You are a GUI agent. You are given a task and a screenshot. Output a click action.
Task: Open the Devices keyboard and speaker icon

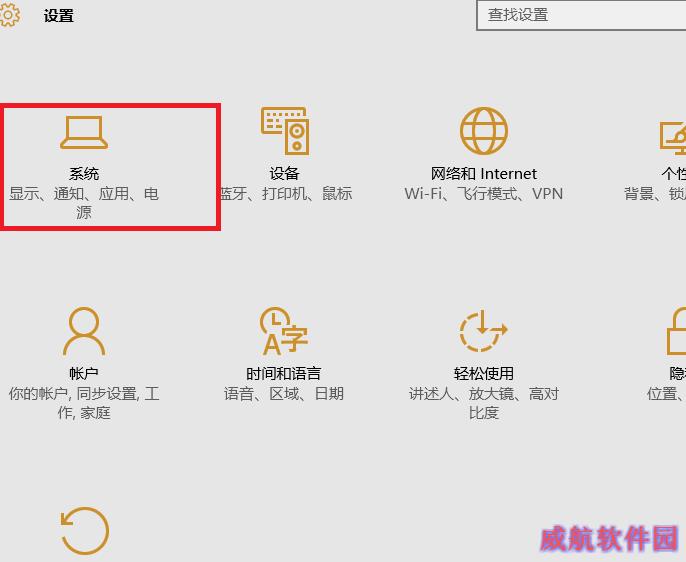pyautogui.click(x=285, y=131)
